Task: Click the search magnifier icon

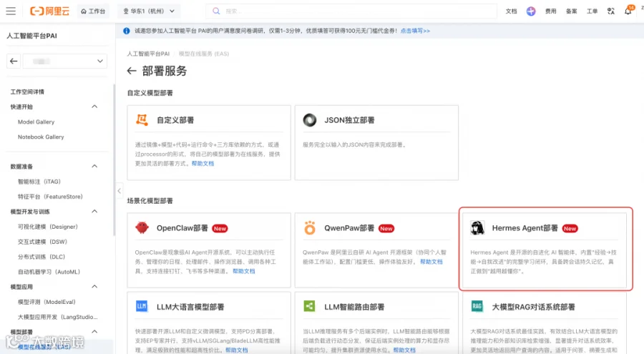Action: point(216,11)
